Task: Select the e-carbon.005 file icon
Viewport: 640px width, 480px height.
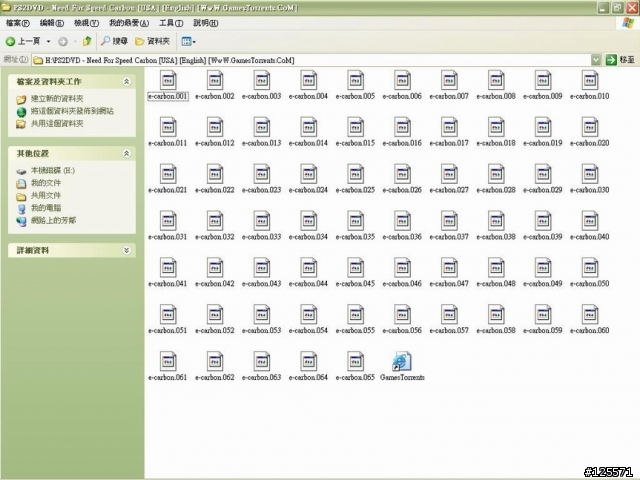Action: (356, 80)
